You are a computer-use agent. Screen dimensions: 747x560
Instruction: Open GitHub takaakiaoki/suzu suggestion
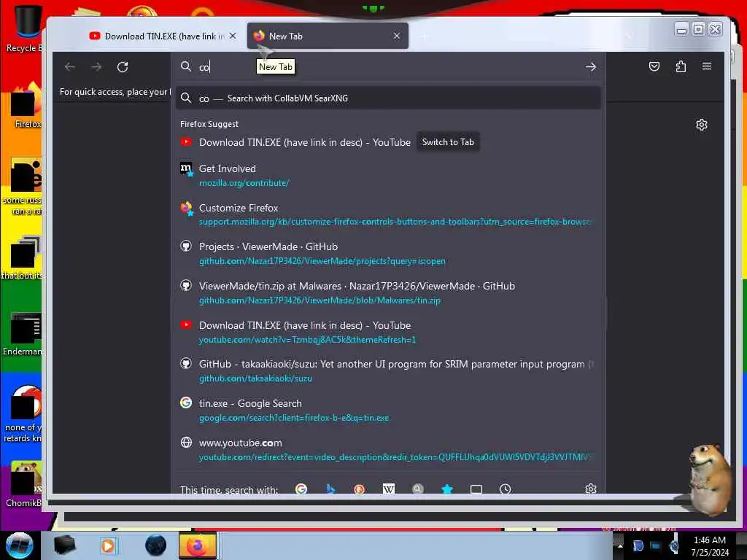coord(388,371)
